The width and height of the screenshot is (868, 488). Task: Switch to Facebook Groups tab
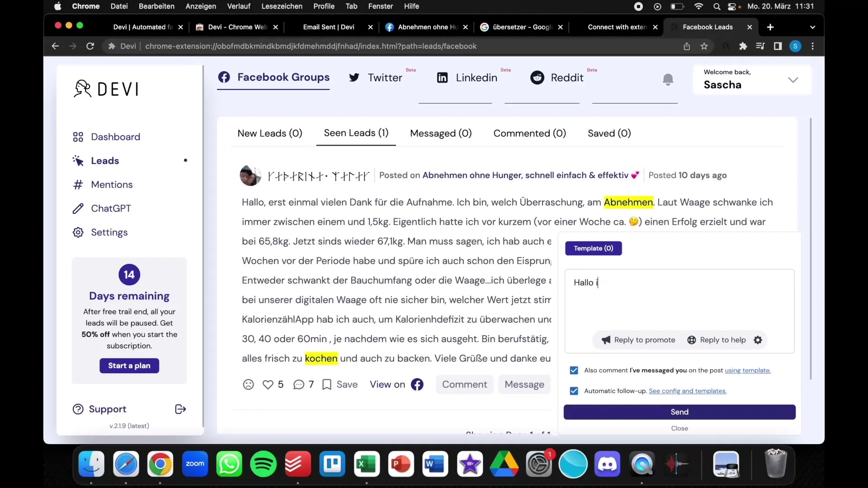coord(274,77)
